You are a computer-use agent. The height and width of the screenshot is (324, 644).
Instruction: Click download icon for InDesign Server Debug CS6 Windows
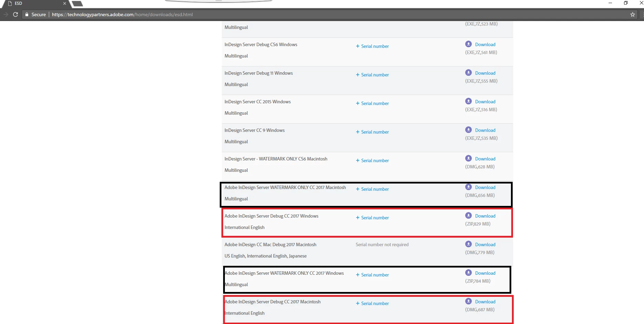point(468,44)
